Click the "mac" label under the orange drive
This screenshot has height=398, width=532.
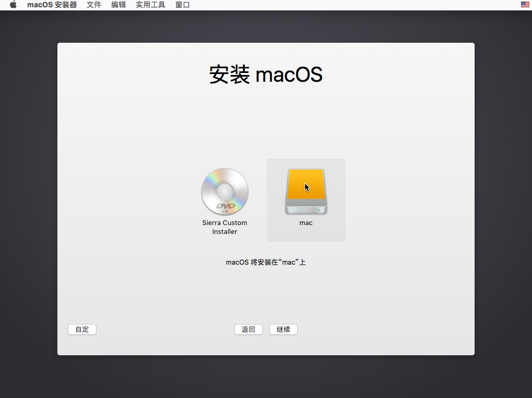pos(306,223)
